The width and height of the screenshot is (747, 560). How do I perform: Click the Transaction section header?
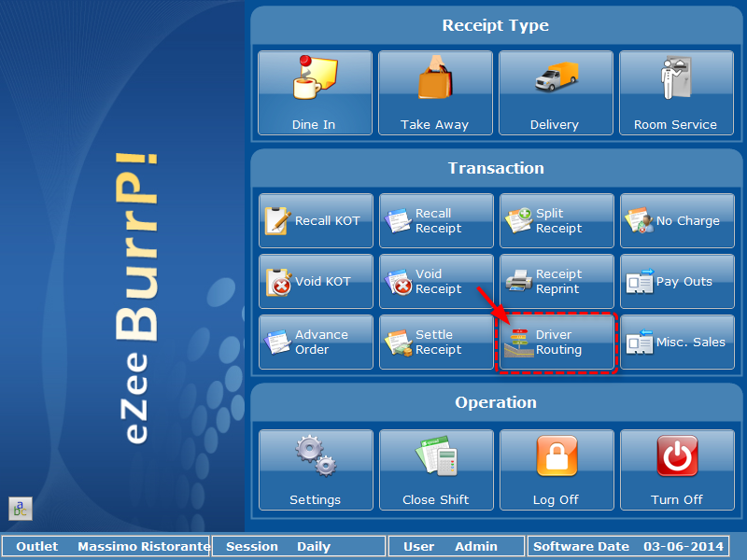point(496,168)
